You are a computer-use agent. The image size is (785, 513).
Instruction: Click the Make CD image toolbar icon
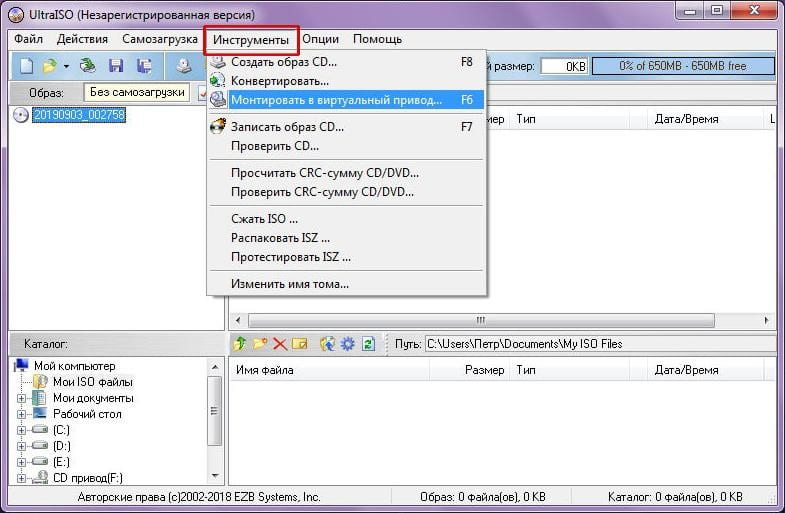point(184,66)
